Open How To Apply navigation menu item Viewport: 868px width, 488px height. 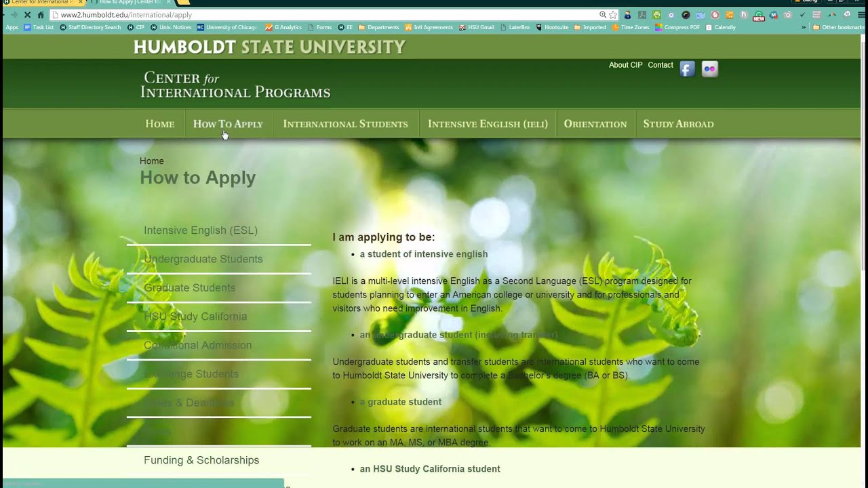[x=228, y=124]
